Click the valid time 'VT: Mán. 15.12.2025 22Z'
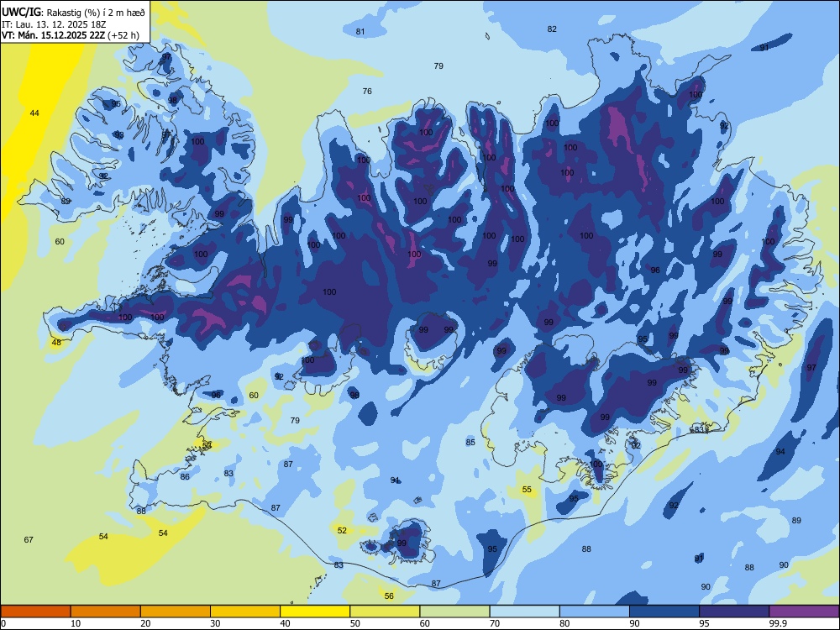The width and height of the screenshot is (840, 630). click(x=54, y=35)
